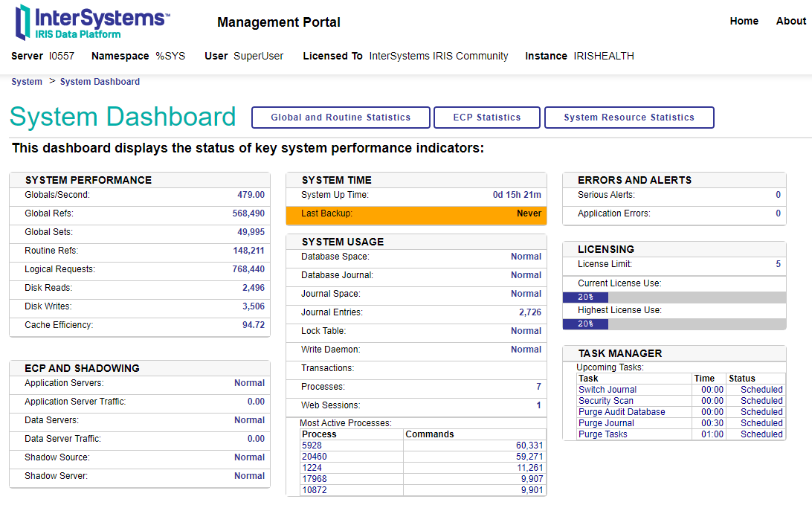
Task: Select process 1224 in process list
Action: 312,468
